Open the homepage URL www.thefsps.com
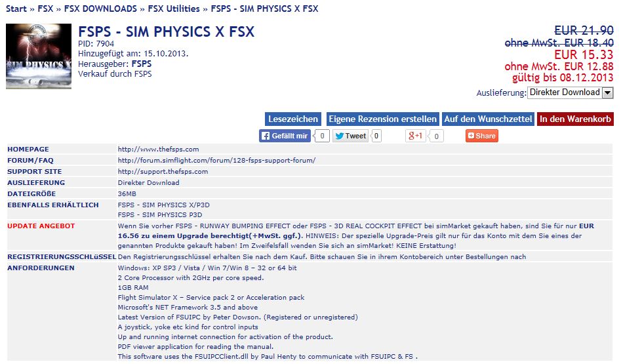621x364 pixels. (x=159, y=150)
